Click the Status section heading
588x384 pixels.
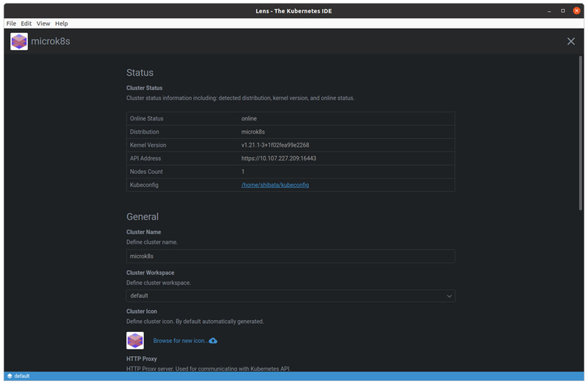point(140,72)
